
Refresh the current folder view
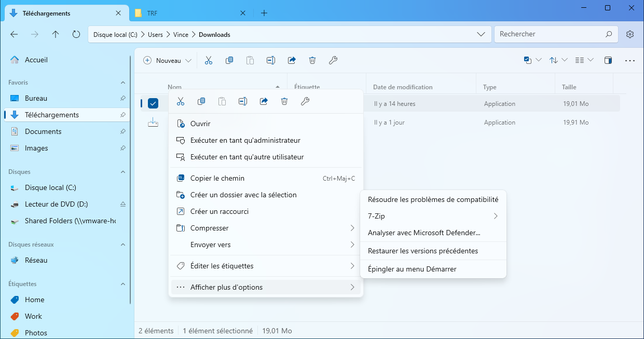click(76, 35)
